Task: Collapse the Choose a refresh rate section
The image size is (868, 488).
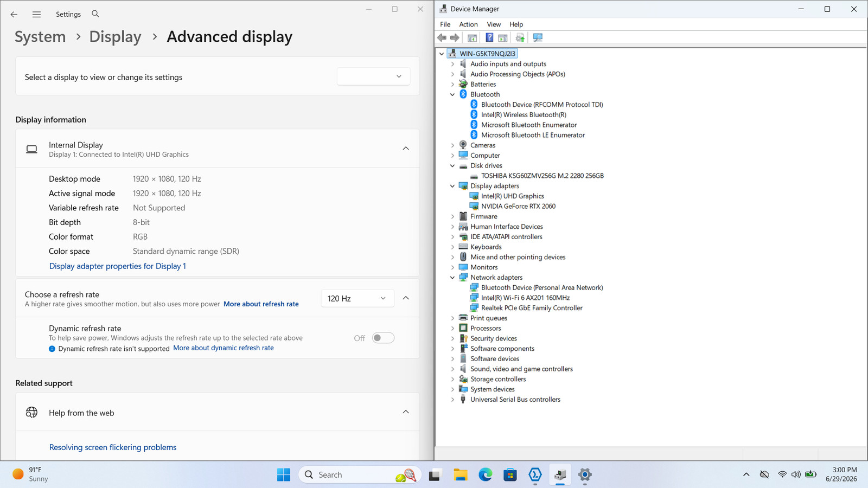Action: pyautogui.click(x=406, y=298)
